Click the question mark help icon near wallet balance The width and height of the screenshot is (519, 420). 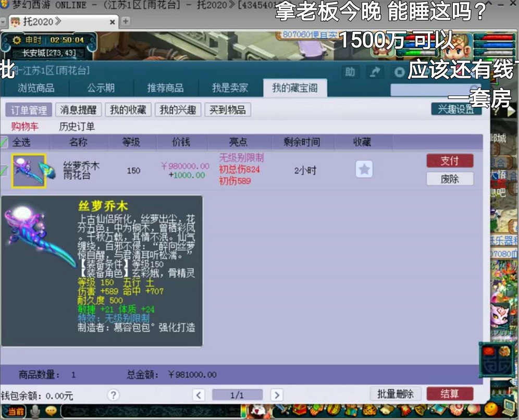pos(114,395)
